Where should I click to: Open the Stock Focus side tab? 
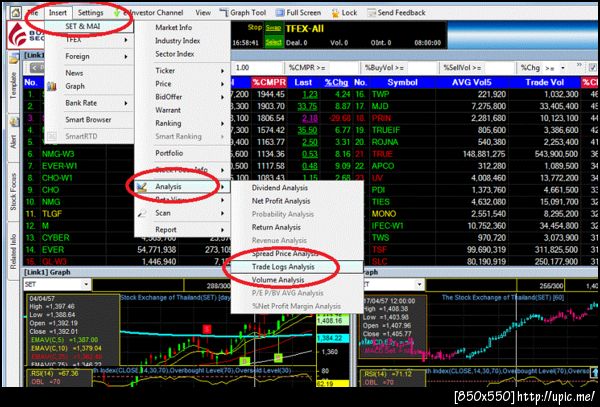[13, 191]
